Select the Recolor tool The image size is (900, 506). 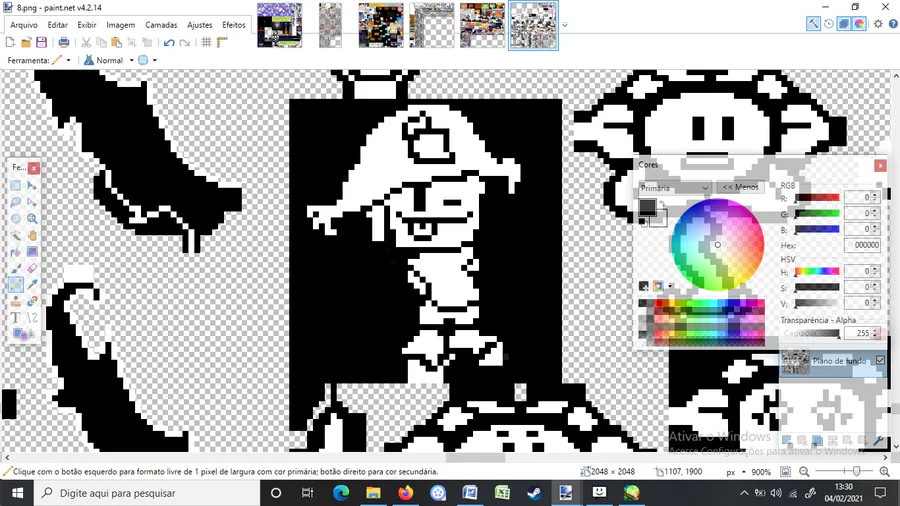coord(32,301)
